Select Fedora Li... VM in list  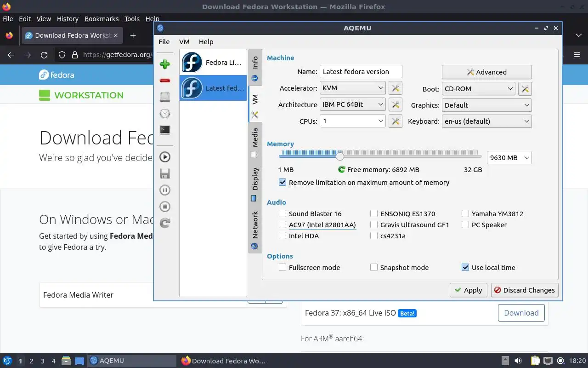(213, 63)
